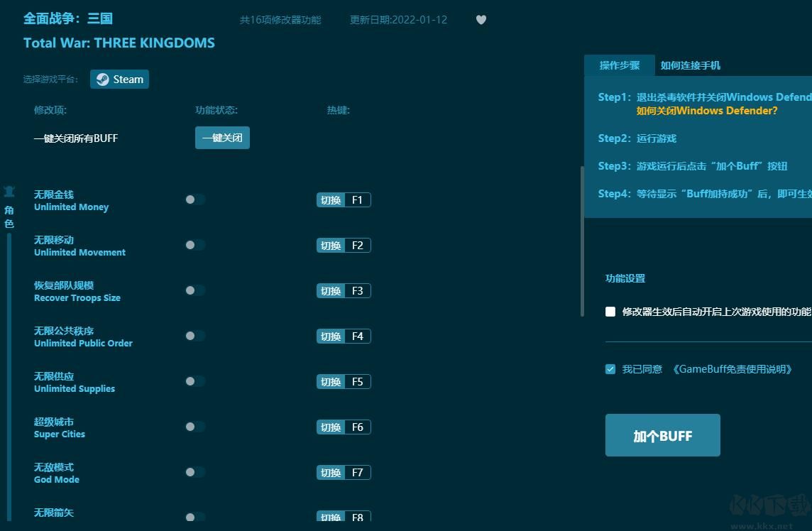Viewport: 812px width, 531px height.
Task: Click 切换 button for F3 hotkey
Action: click(330, 290)
